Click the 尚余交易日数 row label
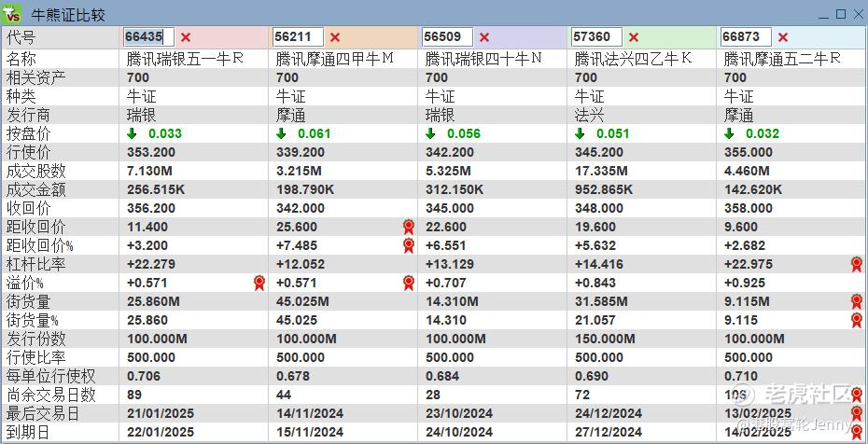Viewport: 868px width, 444px height. click(x=51, y=395)
